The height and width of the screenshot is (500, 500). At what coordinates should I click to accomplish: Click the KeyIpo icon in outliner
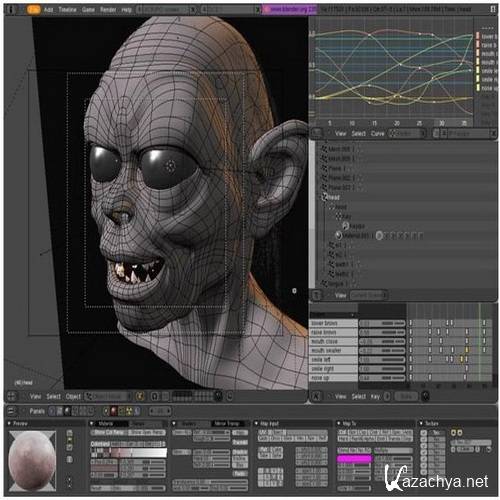point(346,226)
